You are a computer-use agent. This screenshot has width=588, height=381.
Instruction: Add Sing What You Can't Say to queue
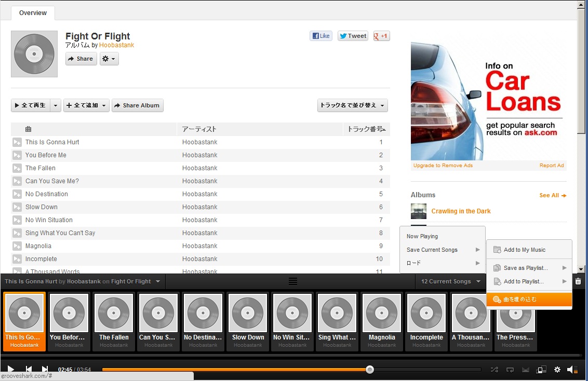point(17,233)
